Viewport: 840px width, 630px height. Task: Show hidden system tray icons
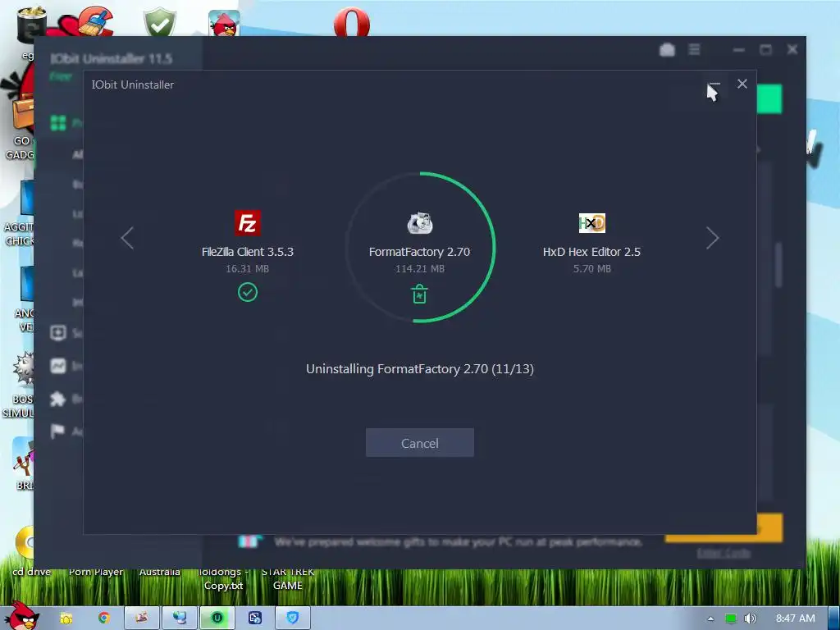[x=710, y=619]
